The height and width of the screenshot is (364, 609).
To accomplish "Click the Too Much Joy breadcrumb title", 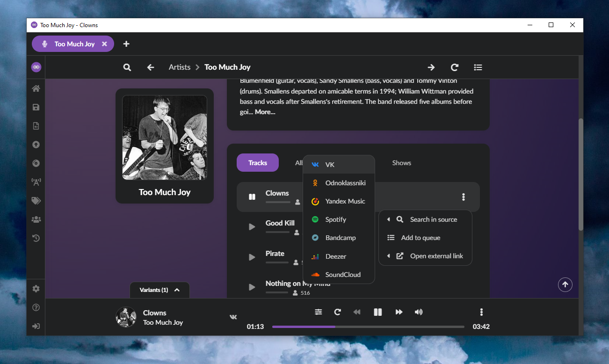I will click(x=227, y=67).
